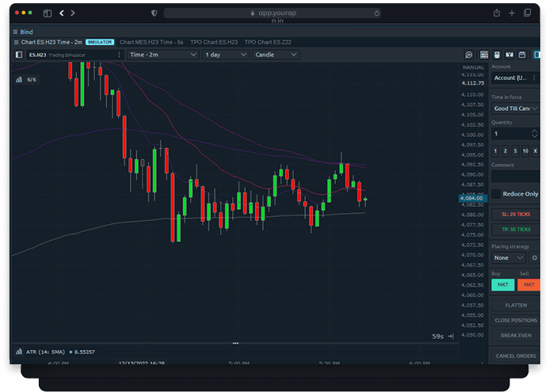Image resolution: width=549 pixels, height=392 pixels.
Task: Click the Quantity input field
Action: [511, 134]
